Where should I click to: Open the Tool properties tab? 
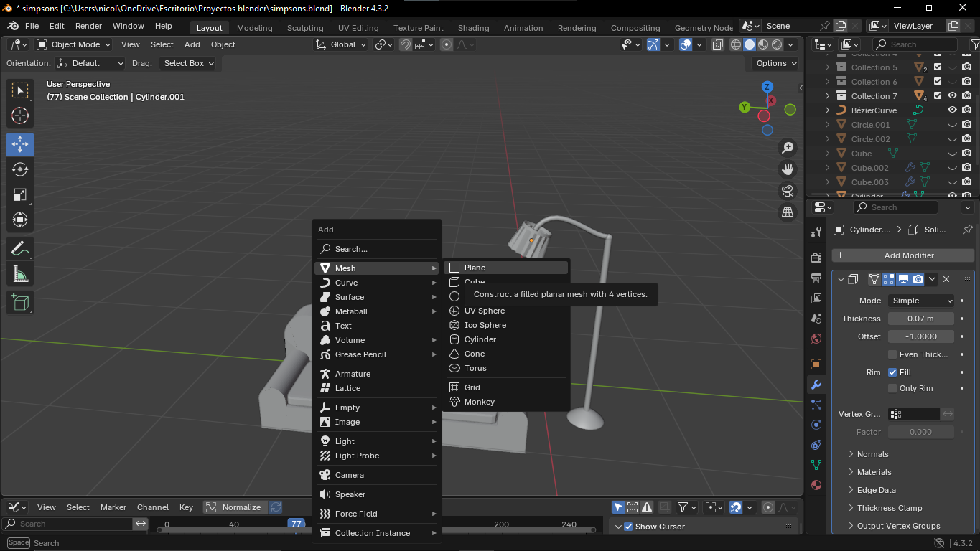coord(816,232)
